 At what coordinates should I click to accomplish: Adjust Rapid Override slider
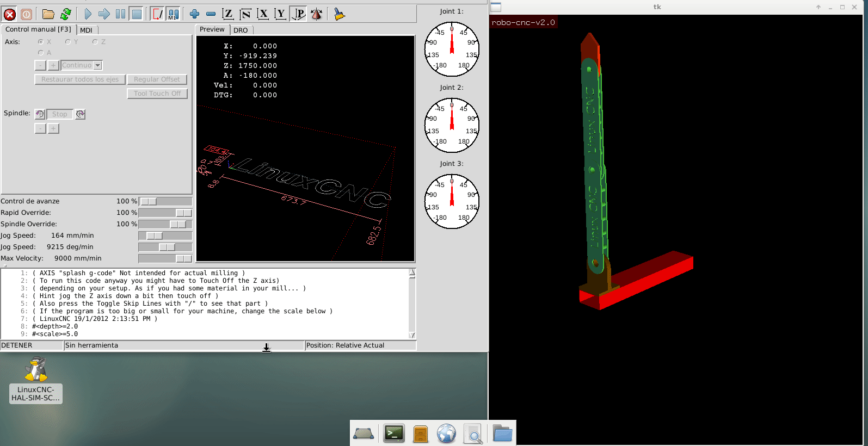[165, 213]
